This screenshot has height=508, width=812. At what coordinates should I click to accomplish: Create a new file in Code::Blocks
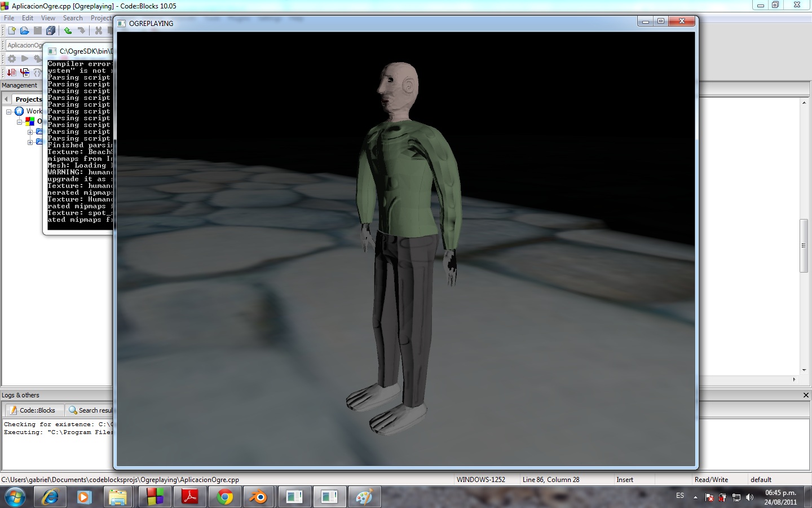point(11,30)
